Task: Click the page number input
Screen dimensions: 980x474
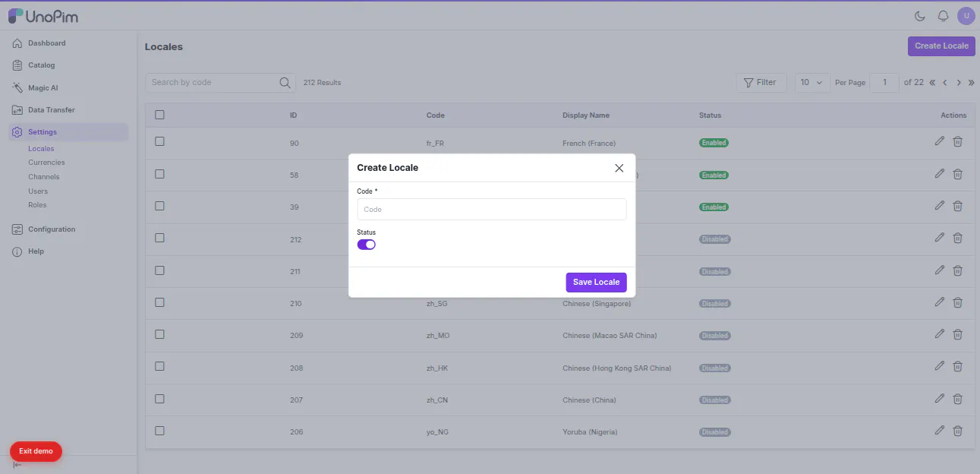Action: pyautogui.click(x=884, y=82)
